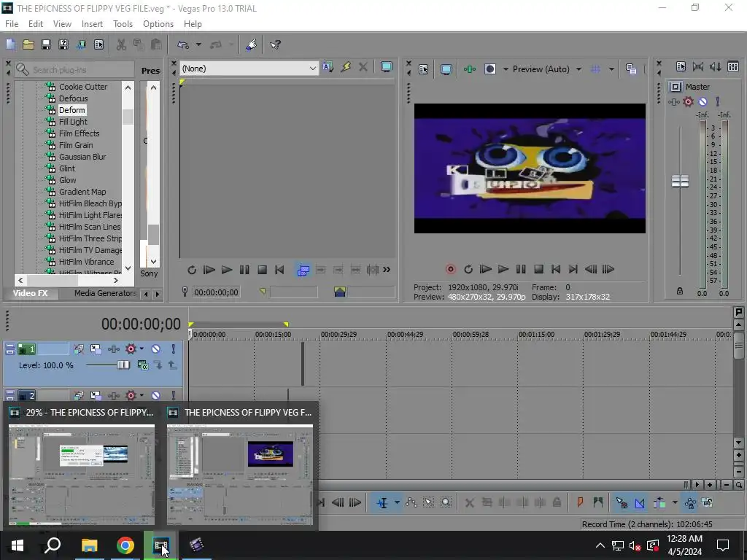The width and height of the screenshot is (747, 560).
Task: Open interactive tutorials icon in toolbar
Action: point(251,44)
